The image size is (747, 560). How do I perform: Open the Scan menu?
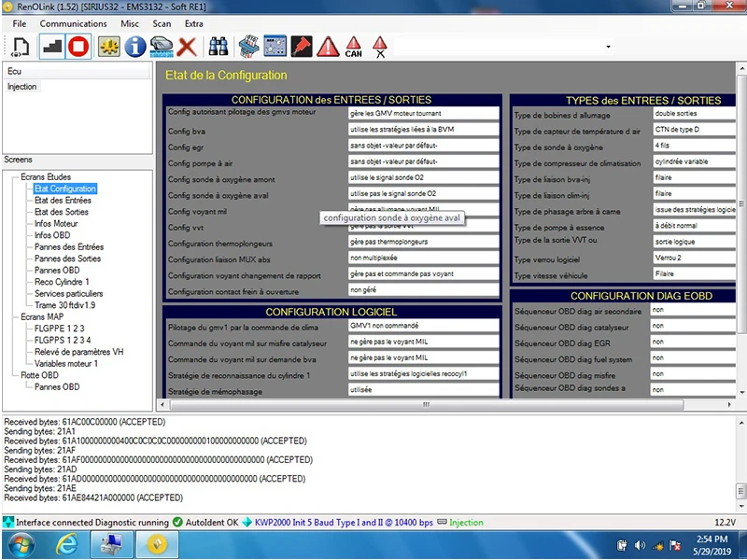162,23
